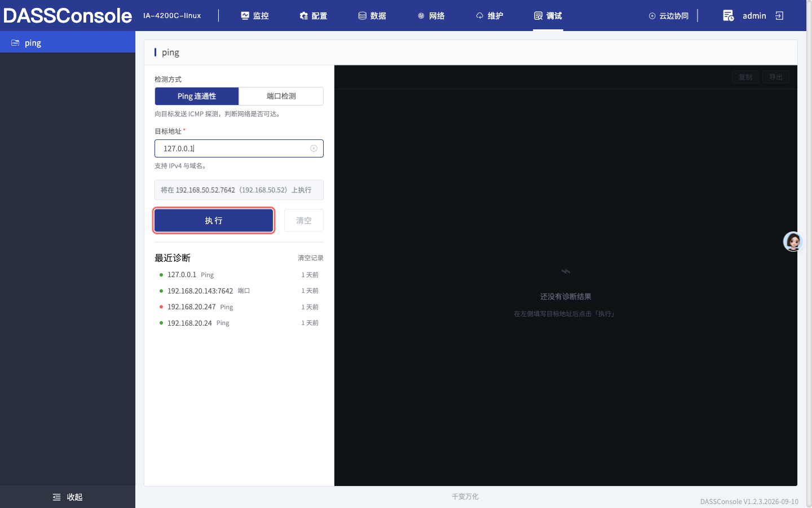Screen dimensions: 812x508
Task: Select ping in the left sidebar
Action: pyautogui.click(x=68, y=42)
